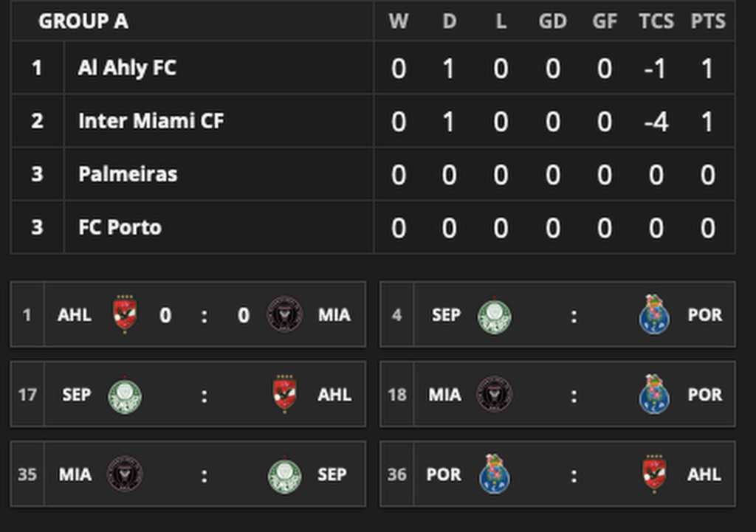The image size is (756, 532).
Task: Click Al Ahly crest in match 17
Action: click(284, 395)
